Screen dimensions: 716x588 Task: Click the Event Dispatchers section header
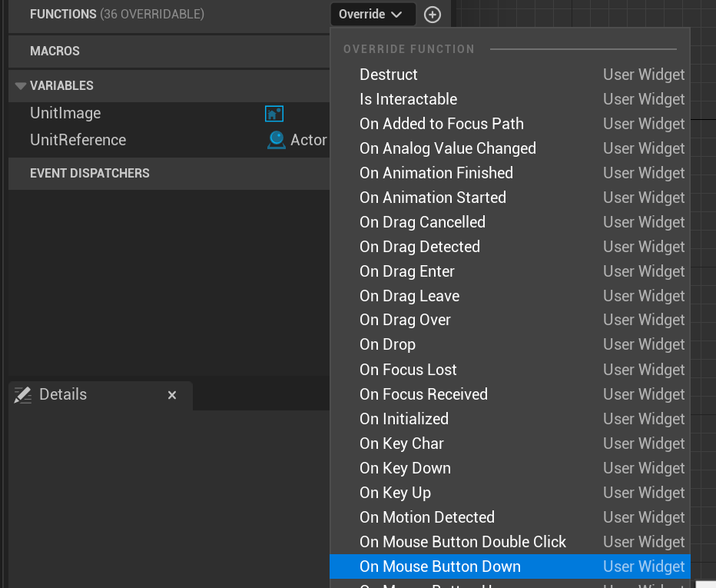coord(89,173)
